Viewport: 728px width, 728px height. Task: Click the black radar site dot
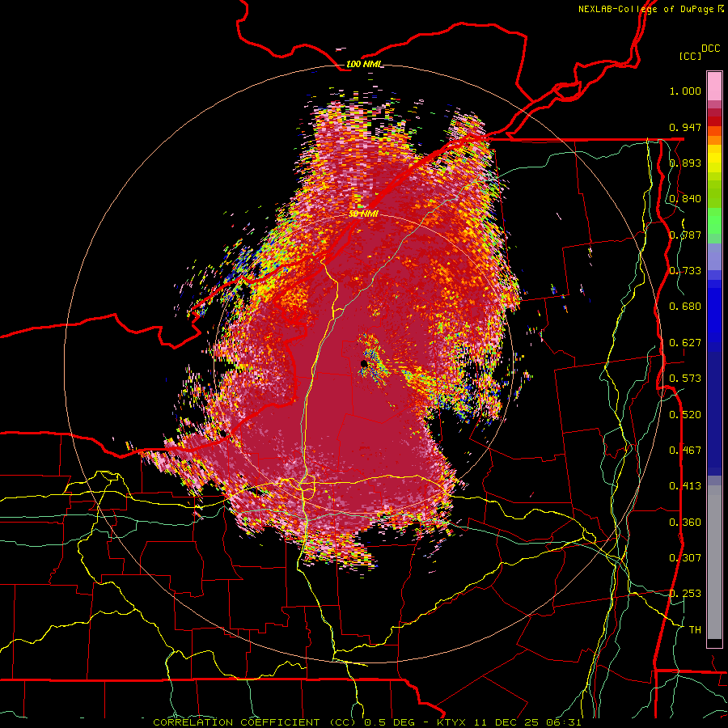(x=364, y=363)
